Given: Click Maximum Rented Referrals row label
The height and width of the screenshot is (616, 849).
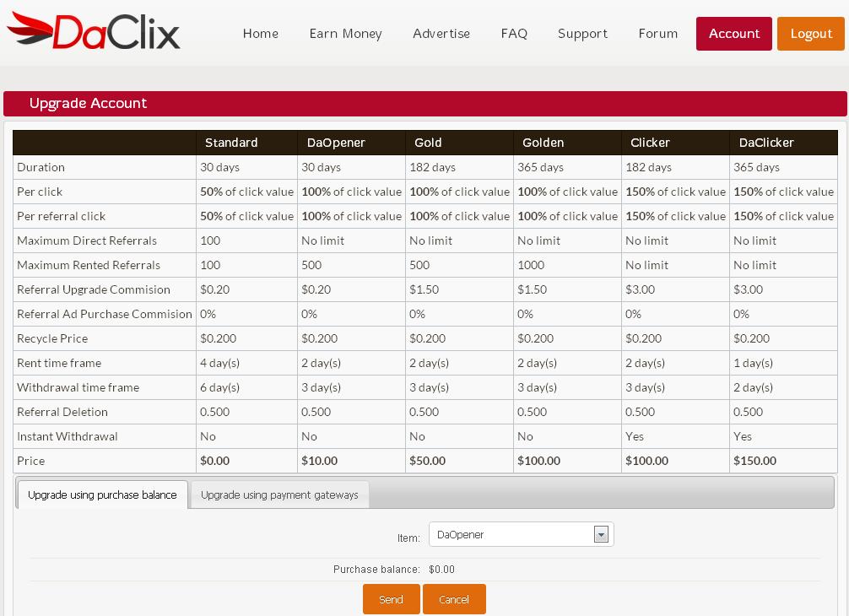Looking at the screenshot, I should pos(89,265).
